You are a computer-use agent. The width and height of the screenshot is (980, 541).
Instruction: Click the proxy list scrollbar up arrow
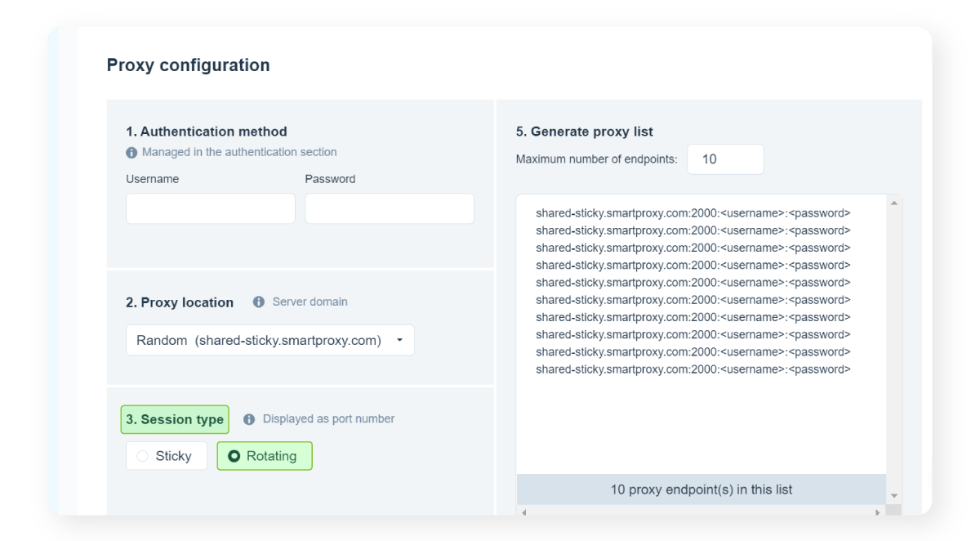(893, 203)
